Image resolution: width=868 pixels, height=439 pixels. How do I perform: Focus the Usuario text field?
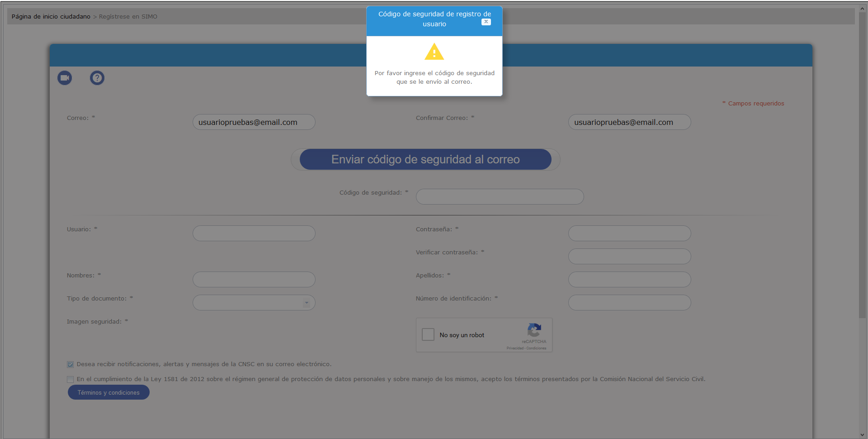point(254,234)
